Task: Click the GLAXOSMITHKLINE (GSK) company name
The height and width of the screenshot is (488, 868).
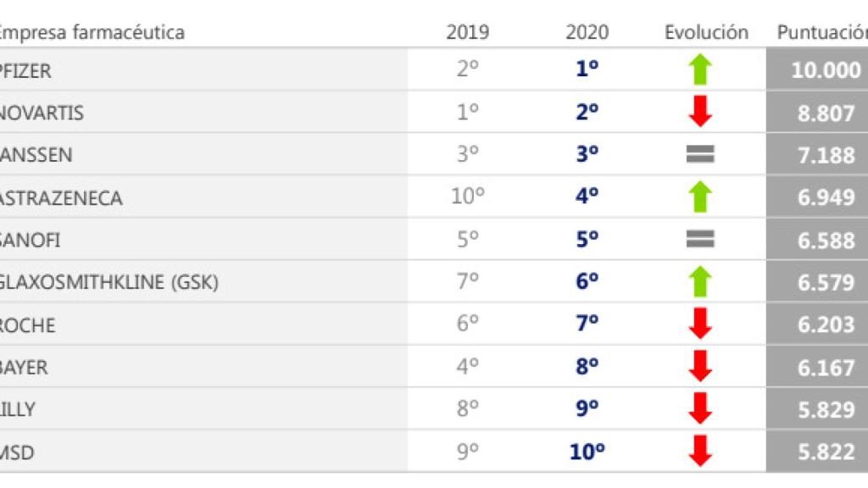Action: click(109, 282)
